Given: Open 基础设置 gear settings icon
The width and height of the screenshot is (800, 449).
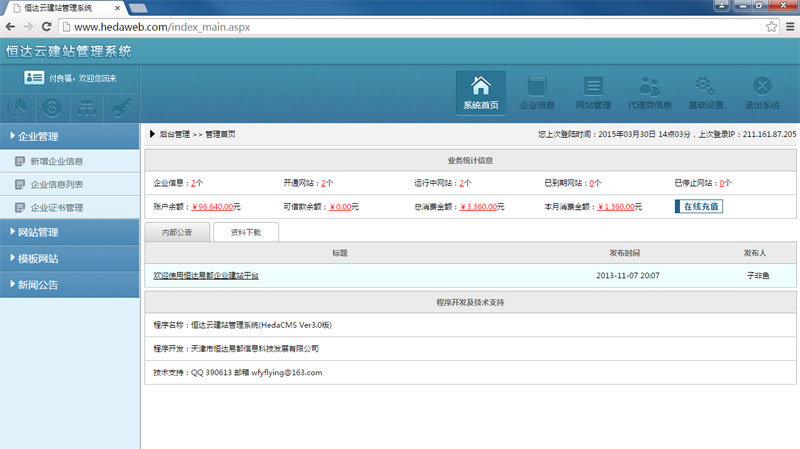Looking at the screenshot, I should point(706,92).
